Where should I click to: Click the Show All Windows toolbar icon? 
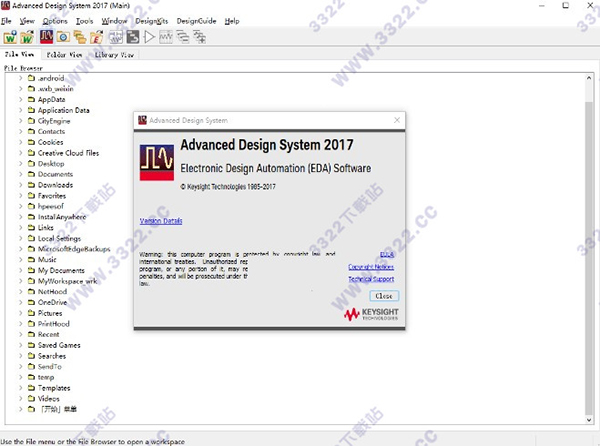coord(199,37)
